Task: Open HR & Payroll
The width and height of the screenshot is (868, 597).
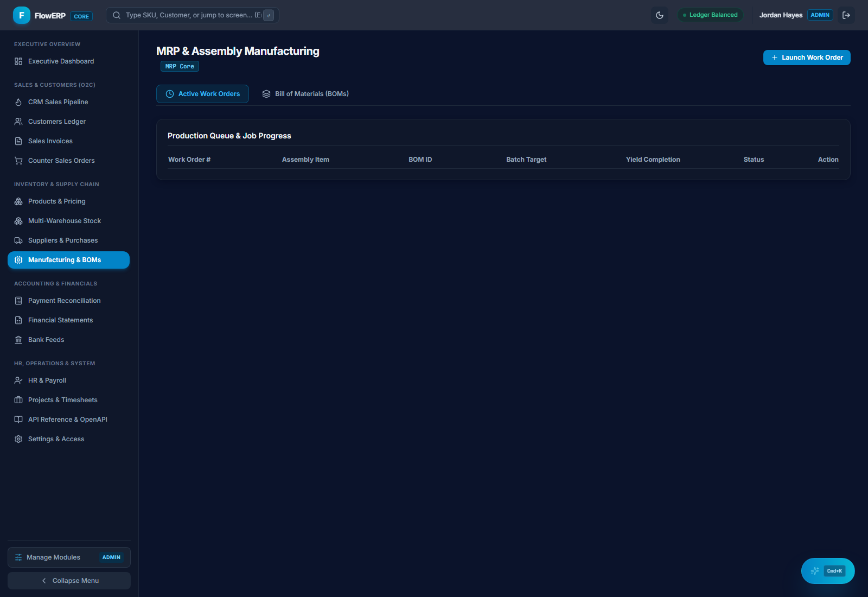Action: (68, 380)
